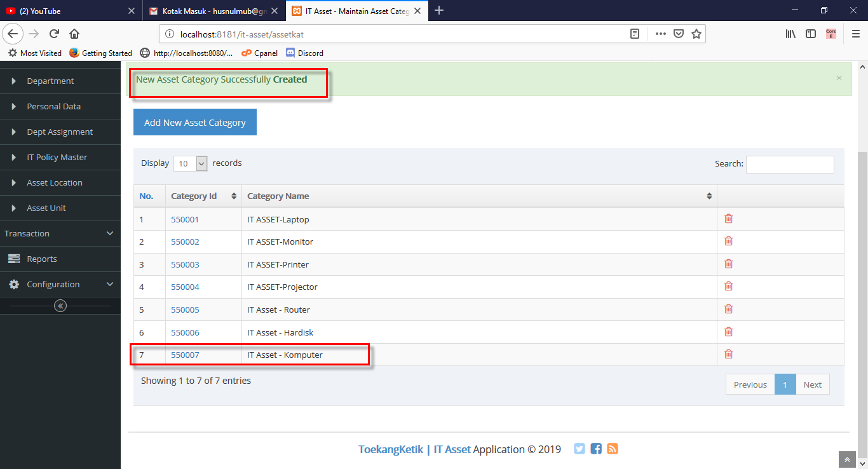
Task: Click inside the Search field
Action: click(789, 164)
